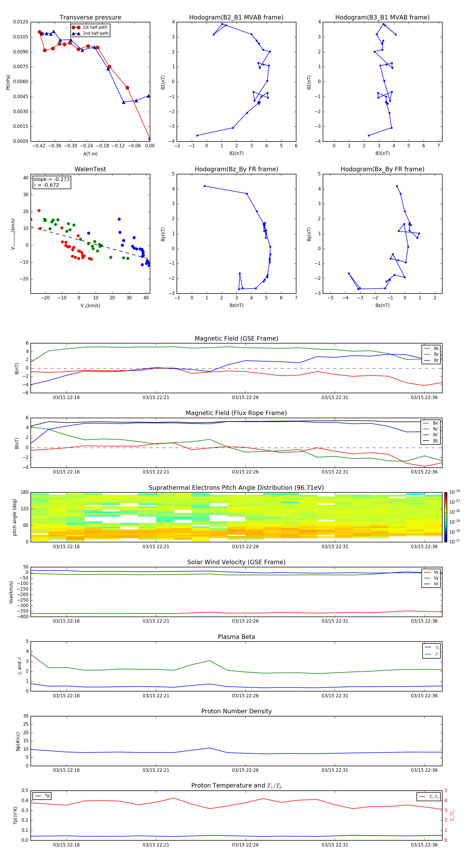Click the "10^-26" colorbar top label

[x=455, y=492]
